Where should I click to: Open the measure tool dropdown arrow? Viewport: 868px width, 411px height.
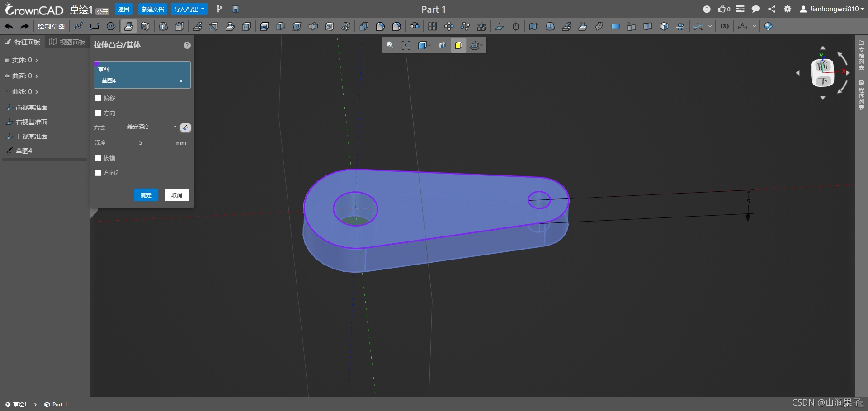coord(754,26)
